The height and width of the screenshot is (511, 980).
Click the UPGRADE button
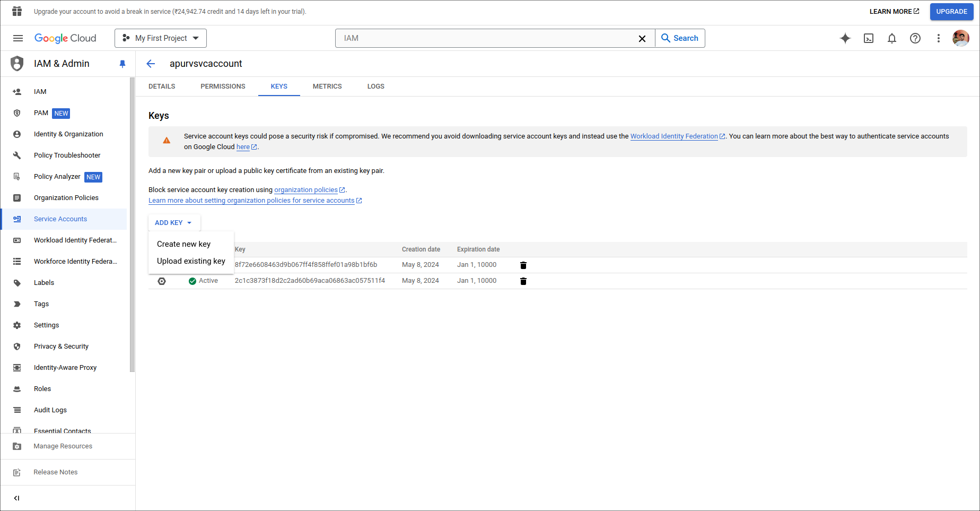[951, 11]
